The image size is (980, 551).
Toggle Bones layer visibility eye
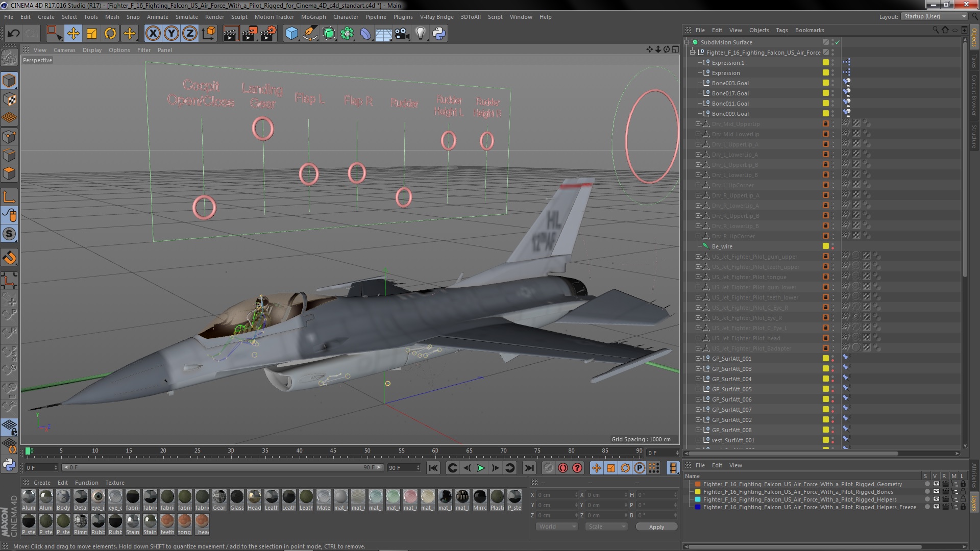(936, 492)
